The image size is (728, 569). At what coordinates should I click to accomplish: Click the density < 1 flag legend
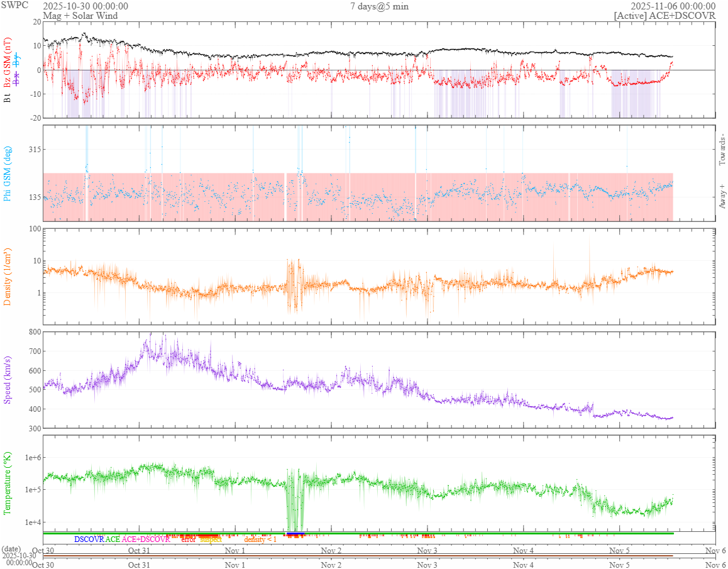point(260,539)
